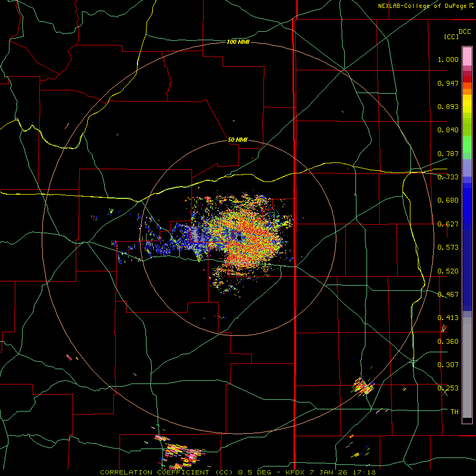Click the 0.467 scale value
476x476 pixels.
point(448,295)
